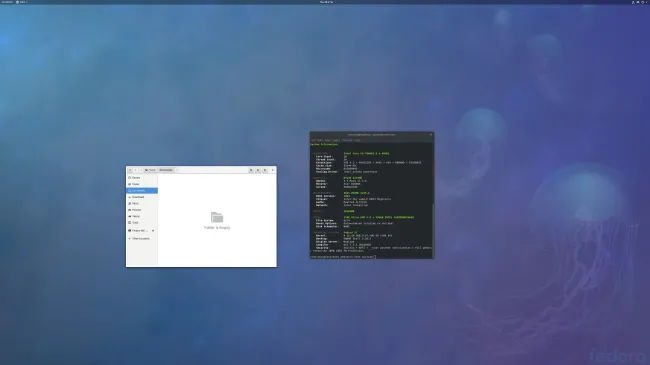This screenshot has height=365, width=650.
Task: Open Videos in the Files sidebar
Action: tap(141, 216)
